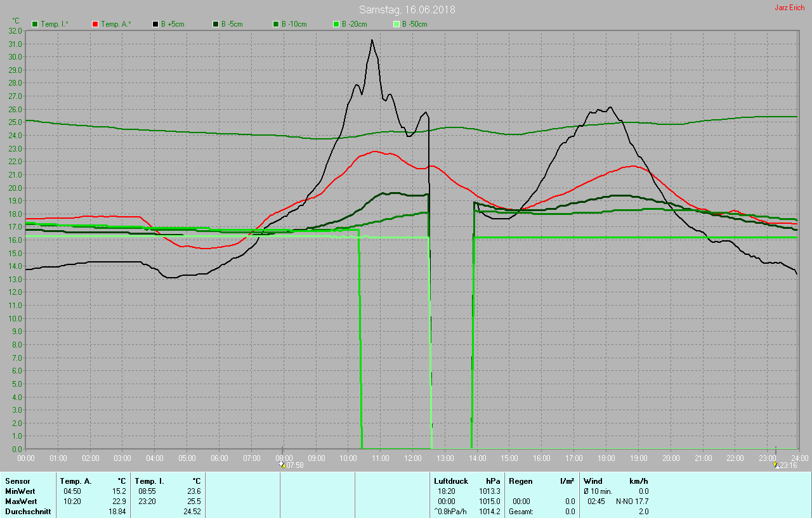Hide the B -5cm soil temperature series
The width and height of the screenshot is (812, 518).
click(216, 24)
